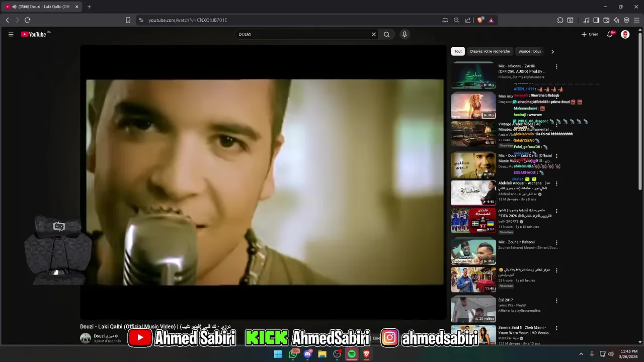The height and width of the screenshot is (362, 644).
Task: Bookmark this page in the browser
Action: click(x=128, y=20)
